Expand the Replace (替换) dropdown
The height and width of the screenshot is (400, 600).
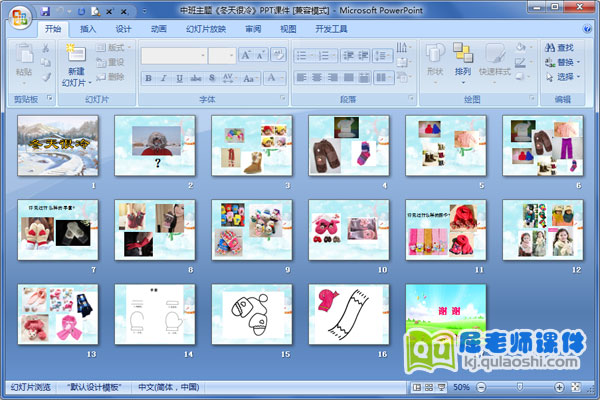(563, 61)
